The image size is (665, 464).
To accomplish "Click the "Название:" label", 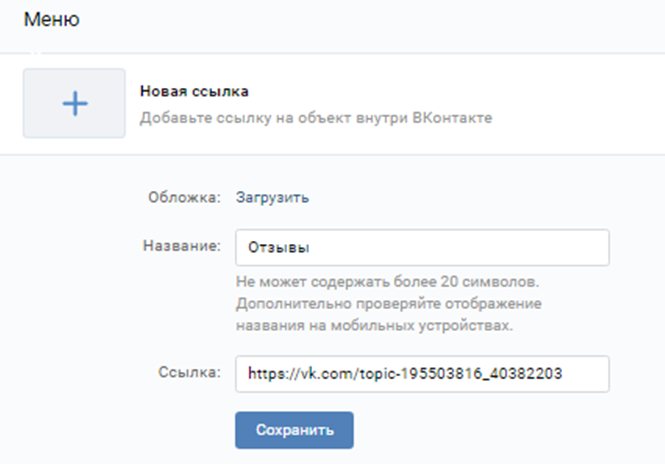I will 182,246.
